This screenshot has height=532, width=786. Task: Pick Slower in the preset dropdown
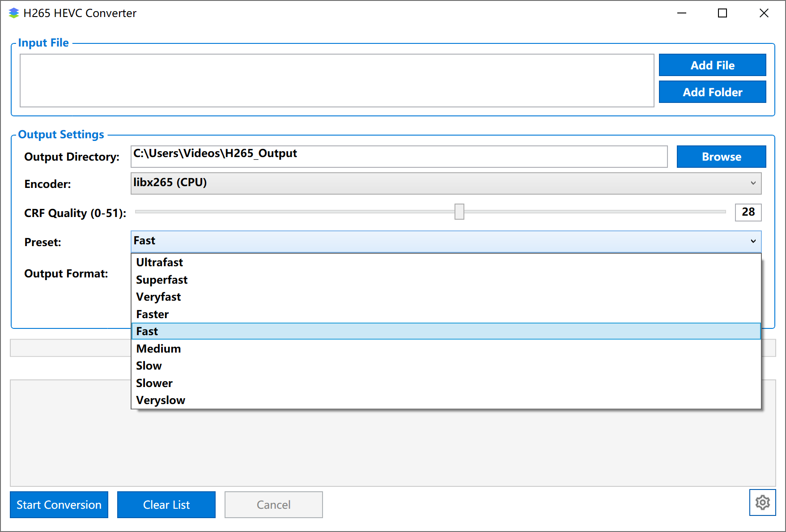click(x=154, y=383)
